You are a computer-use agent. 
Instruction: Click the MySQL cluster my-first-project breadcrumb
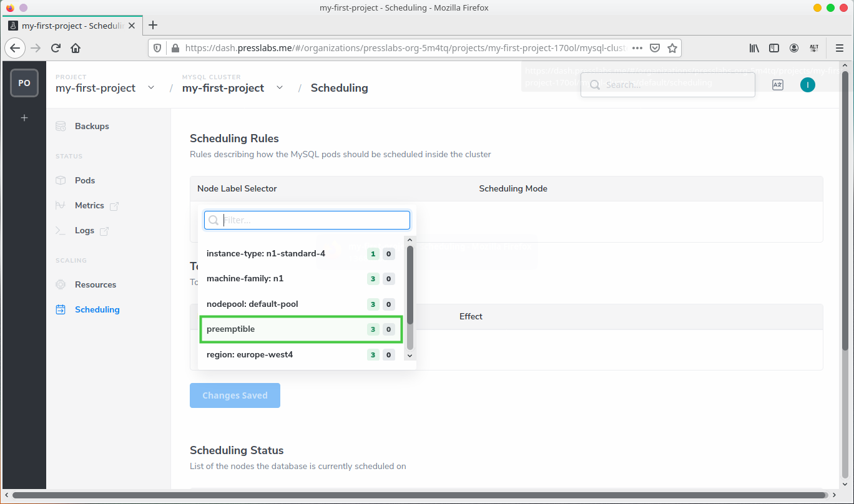(223, 88)
